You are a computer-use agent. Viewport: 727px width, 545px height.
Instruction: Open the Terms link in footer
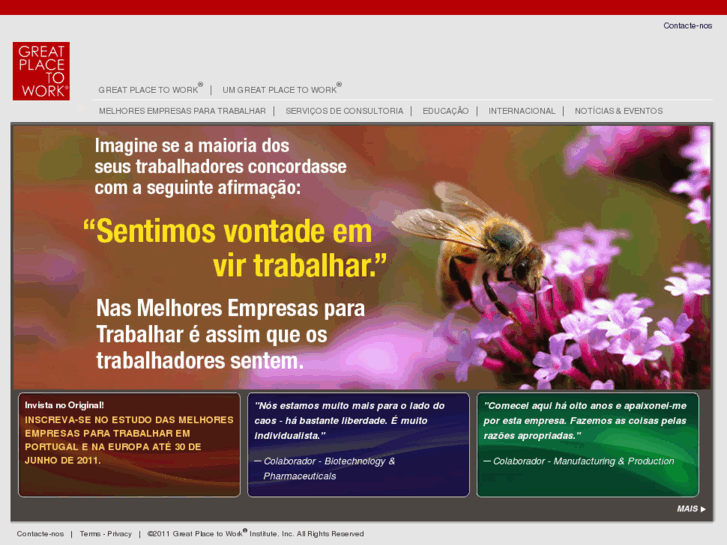90,534
